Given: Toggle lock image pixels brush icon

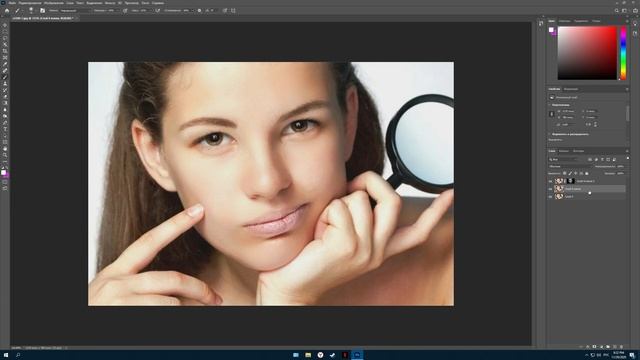Looking at the screenshot, I should pyautogui.click(x=570, y=173).
